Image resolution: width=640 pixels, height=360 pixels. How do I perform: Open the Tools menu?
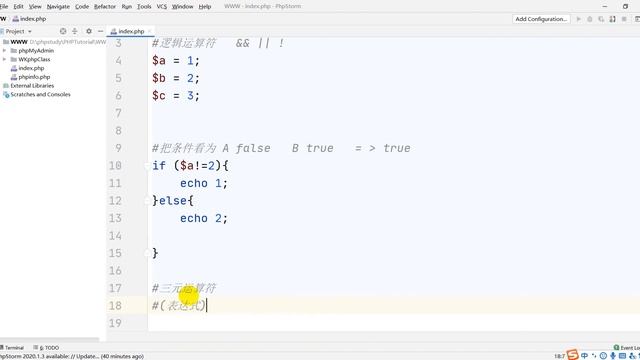[x=144, y=7]
